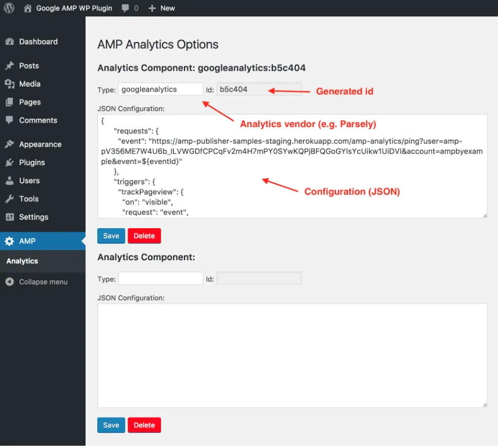The width and height of the screenshot is (498, 448).
Task: Click the Google AMP WP Plugin site link
Action: pos(74,8)
